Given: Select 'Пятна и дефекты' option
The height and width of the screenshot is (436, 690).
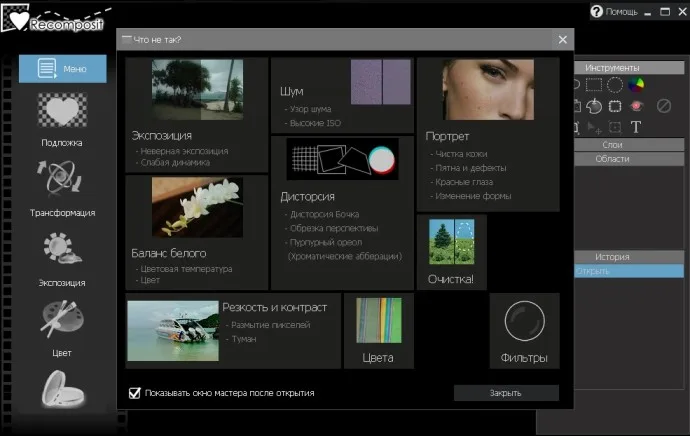Looking at the screenshot, I should coord(468,168).
